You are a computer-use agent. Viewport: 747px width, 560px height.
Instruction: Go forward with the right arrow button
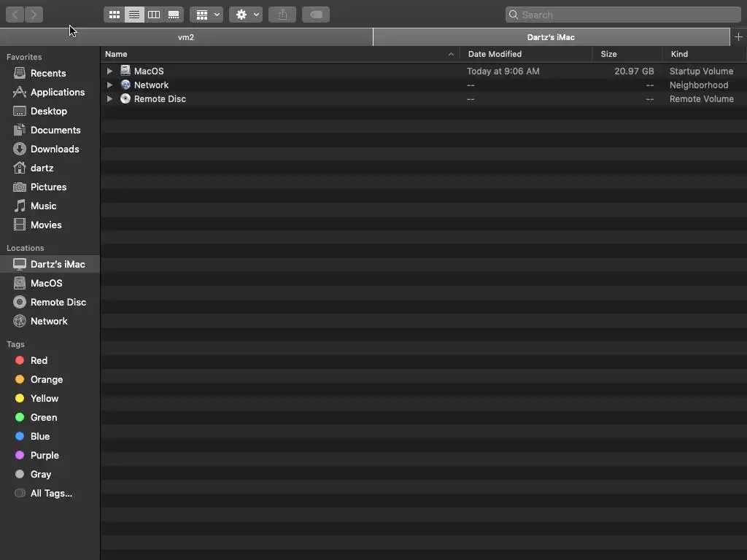click(x=34, y=15)
